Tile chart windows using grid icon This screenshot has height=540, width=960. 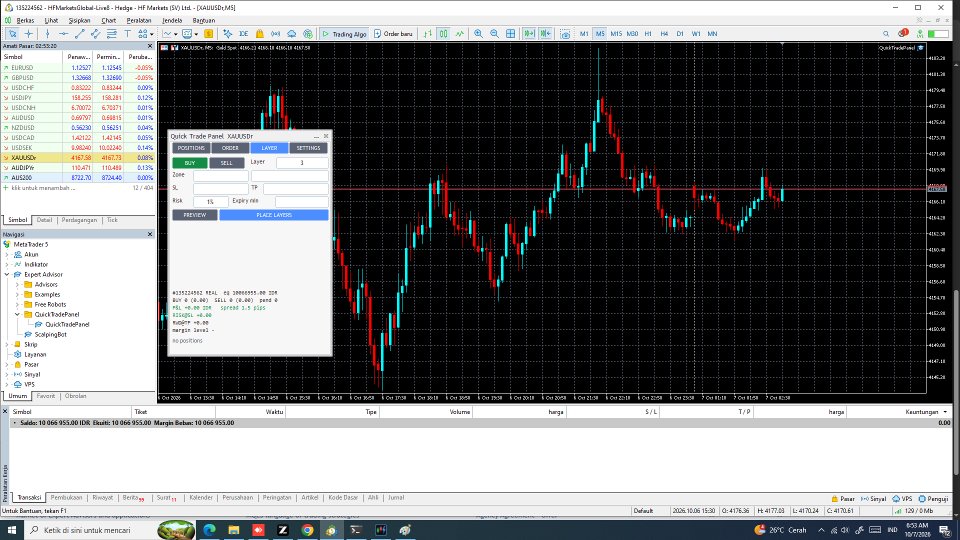click(510, 34)
